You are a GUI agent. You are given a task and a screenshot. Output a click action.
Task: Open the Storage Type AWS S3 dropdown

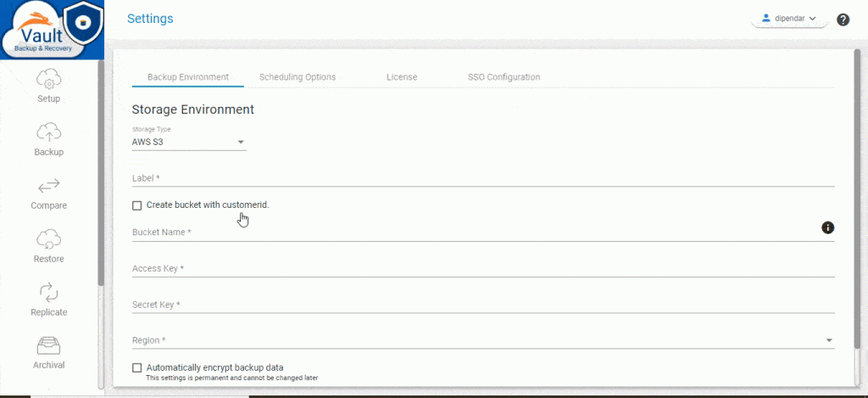tap(189, 142)
